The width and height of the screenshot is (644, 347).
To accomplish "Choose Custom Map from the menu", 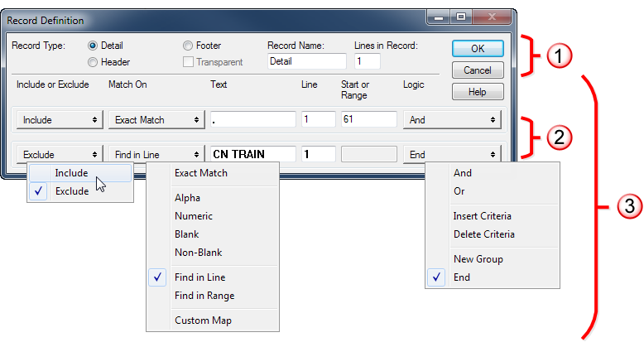I will (203, 320).
